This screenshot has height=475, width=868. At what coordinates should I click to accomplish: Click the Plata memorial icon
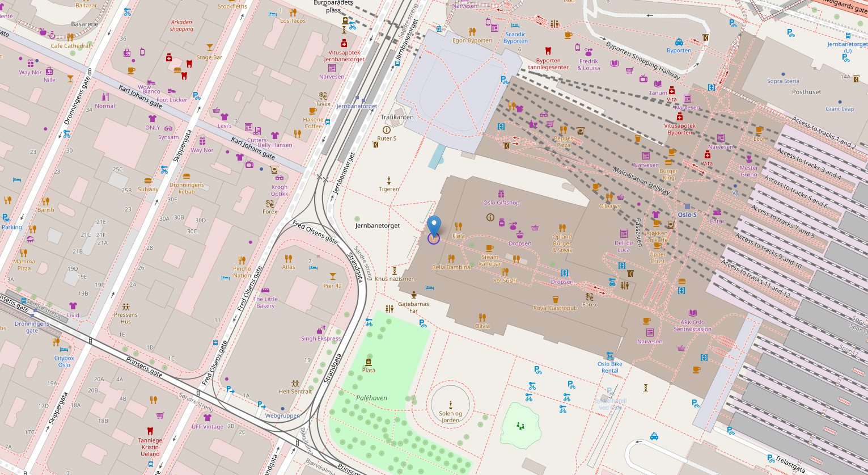click(369, 362)
